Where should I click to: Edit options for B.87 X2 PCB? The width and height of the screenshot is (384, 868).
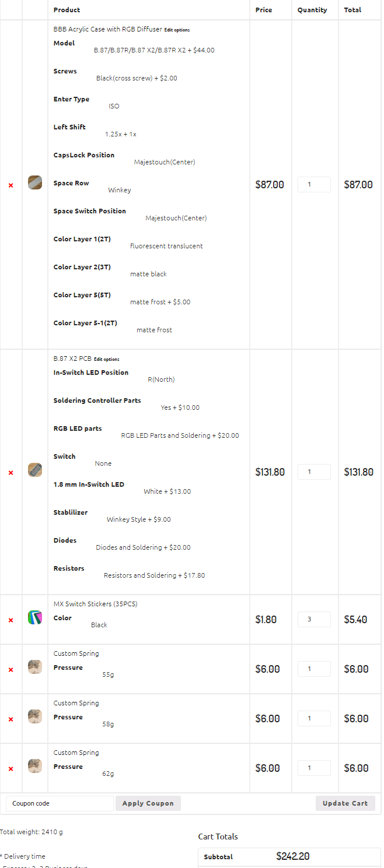[x=106, y=359]
